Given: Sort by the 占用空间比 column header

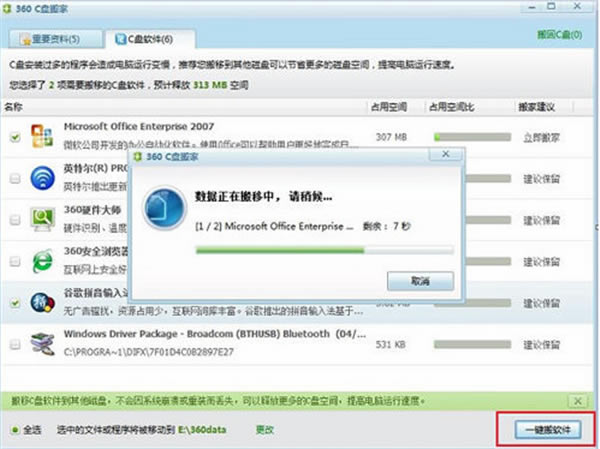Looking at the screenshot, I should point(452,107).
